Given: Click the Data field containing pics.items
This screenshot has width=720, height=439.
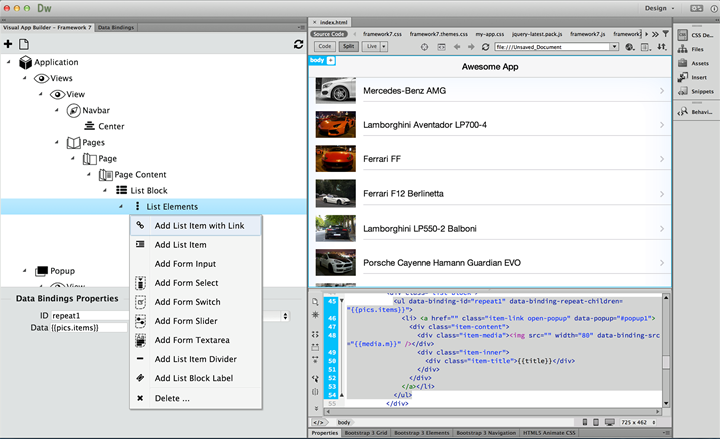Looking at the screenshot, I should click(89, 327).
